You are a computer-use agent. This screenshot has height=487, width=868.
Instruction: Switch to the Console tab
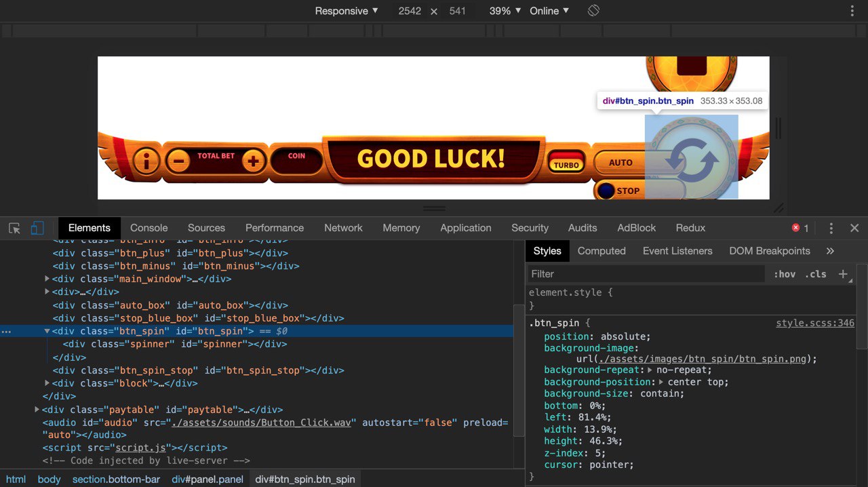(x=149, y=228)
